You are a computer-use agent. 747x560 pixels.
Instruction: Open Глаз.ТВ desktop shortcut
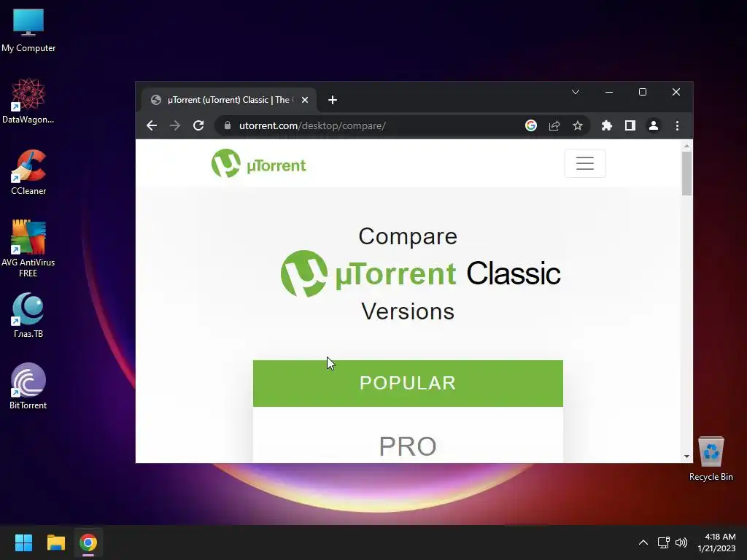point(28,315)
